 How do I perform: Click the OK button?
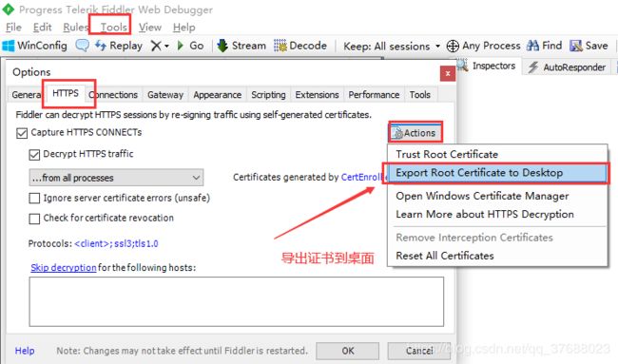pyautogui.click(x=348, y=351)
